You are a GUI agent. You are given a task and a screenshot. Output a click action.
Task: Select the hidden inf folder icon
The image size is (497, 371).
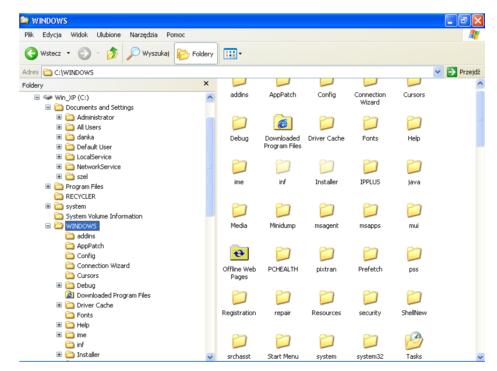tap(283, 167)
